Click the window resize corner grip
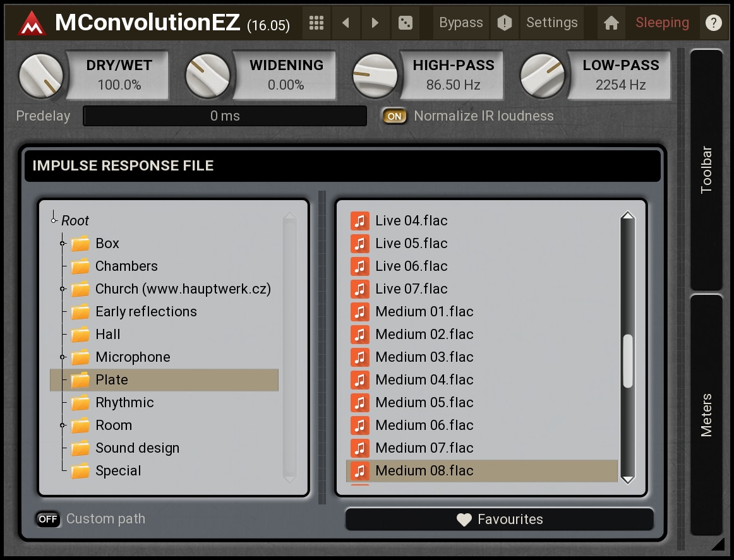Viewport: 734px width, 560px height. click(717, 544)
